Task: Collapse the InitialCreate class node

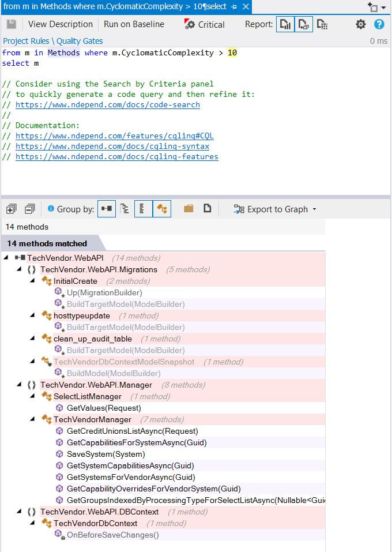Action: pyautogui.click(x=32, y=281)
